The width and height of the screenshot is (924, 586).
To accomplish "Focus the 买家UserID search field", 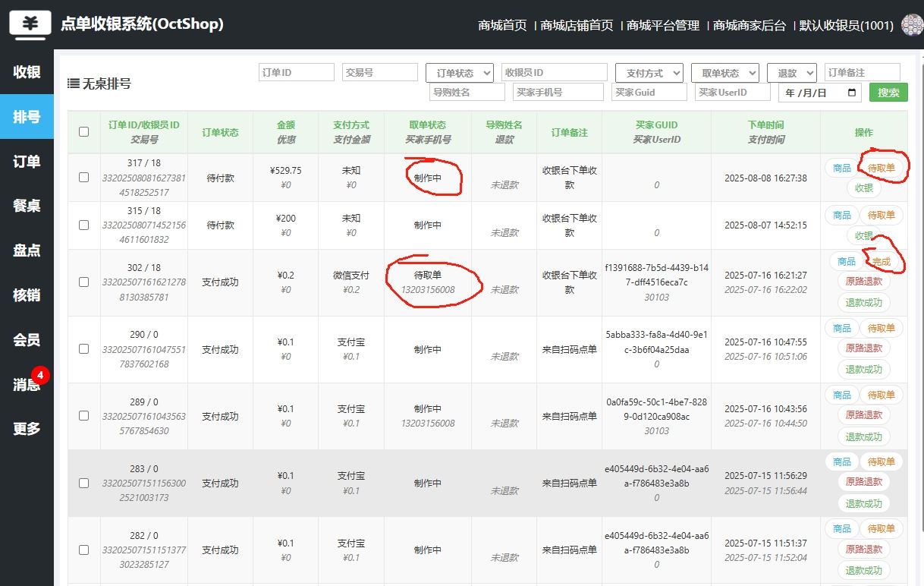I will pos(733,92).
